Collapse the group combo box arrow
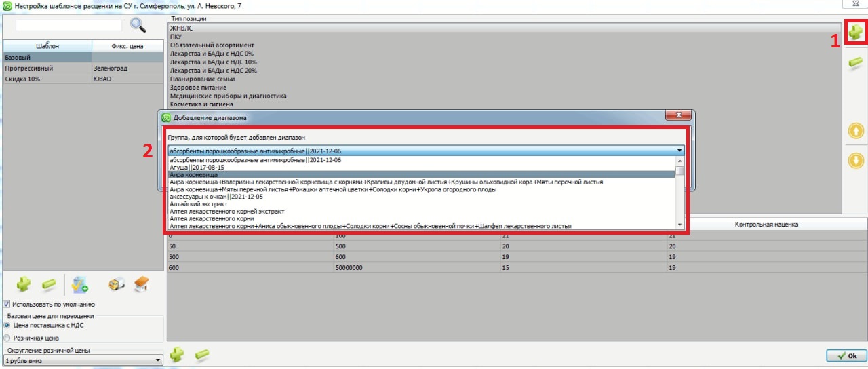868x369 pixels. [679, 151]
